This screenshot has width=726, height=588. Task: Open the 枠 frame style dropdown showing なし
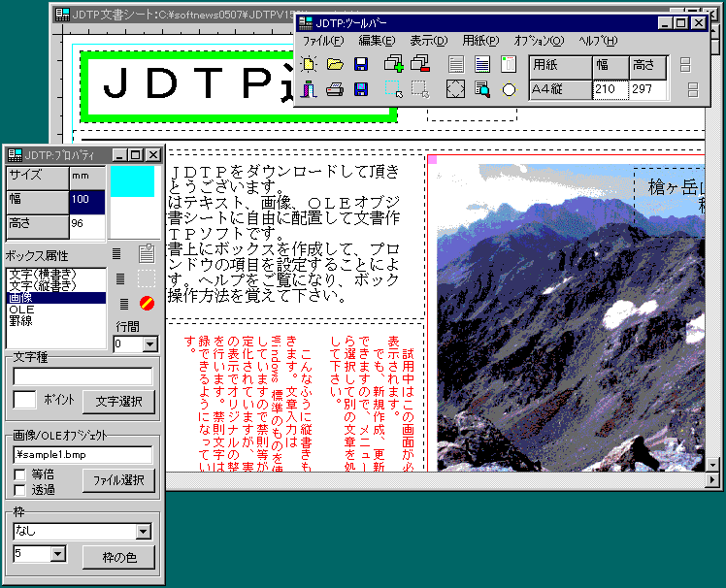click(144, 532)
